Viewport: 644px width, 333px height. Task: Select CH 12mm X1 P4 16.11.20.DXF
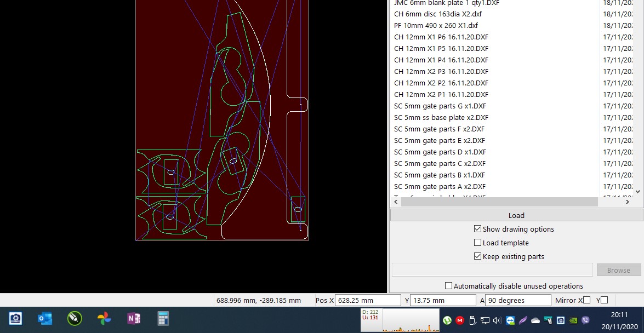(x=441, y=60)
